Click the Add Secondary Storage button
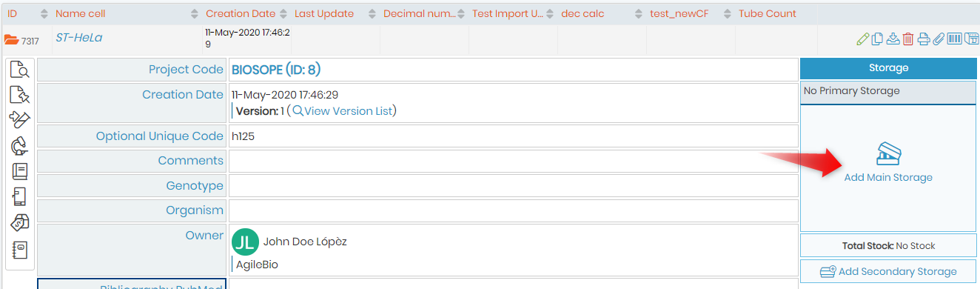Viewport: 980px width, 289px height. [888, 272]
